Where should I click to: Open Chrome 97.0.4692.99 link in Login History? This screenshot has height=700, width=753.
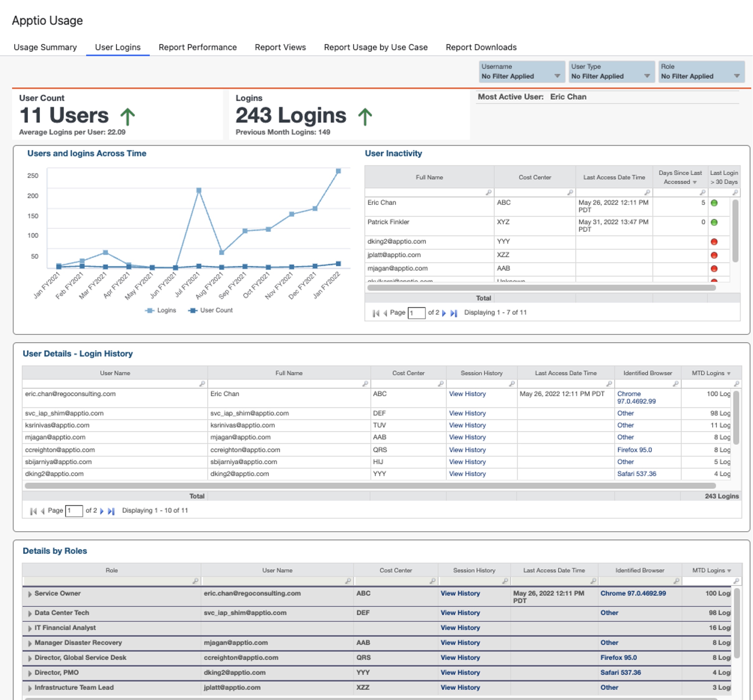(x=636, y=397)
